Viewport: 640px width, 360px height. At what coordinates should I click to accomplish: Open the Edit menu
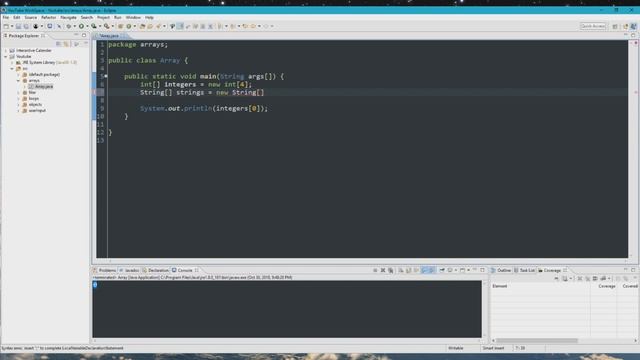pos(17,18)
